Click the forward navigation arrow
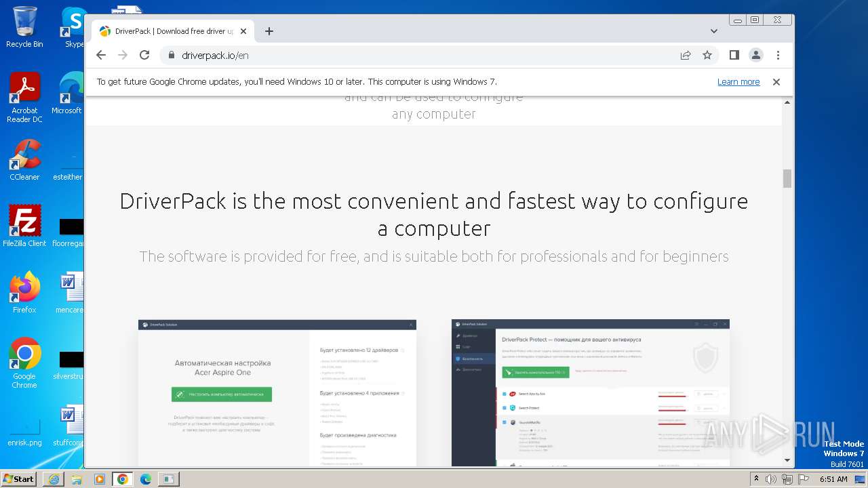Image resolution: width=868 pixels, height=488 pixels. (x=123, y=56)
